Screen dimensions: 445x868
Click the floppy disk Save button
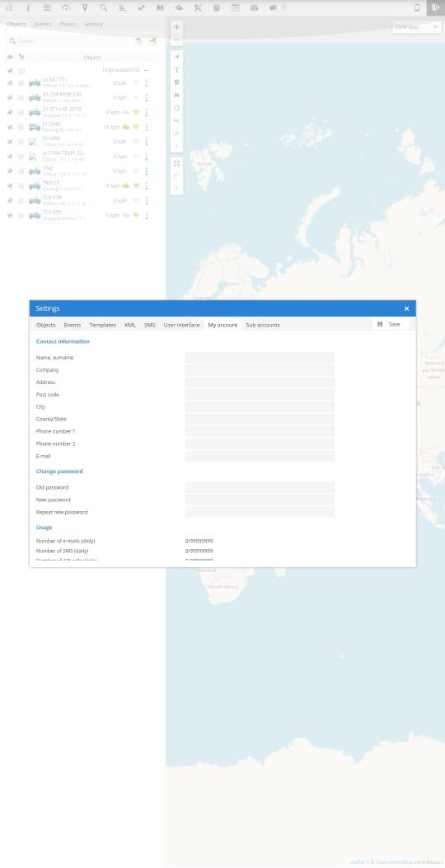pyautogui.click(x=389, y=325)
